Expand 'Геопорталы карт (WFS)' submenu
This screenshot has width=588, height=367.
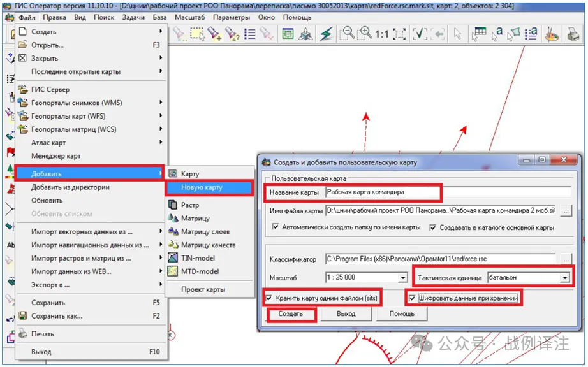[x=91, y=116]
